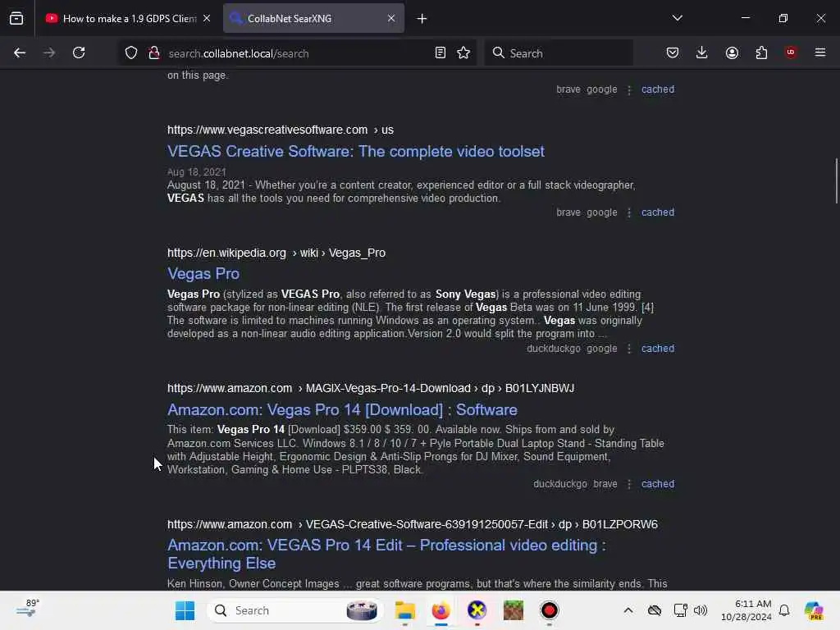The width and height of the screenshot is (840, 630).
Task: Show hidden system tray icons
Action: coord(628,610)
